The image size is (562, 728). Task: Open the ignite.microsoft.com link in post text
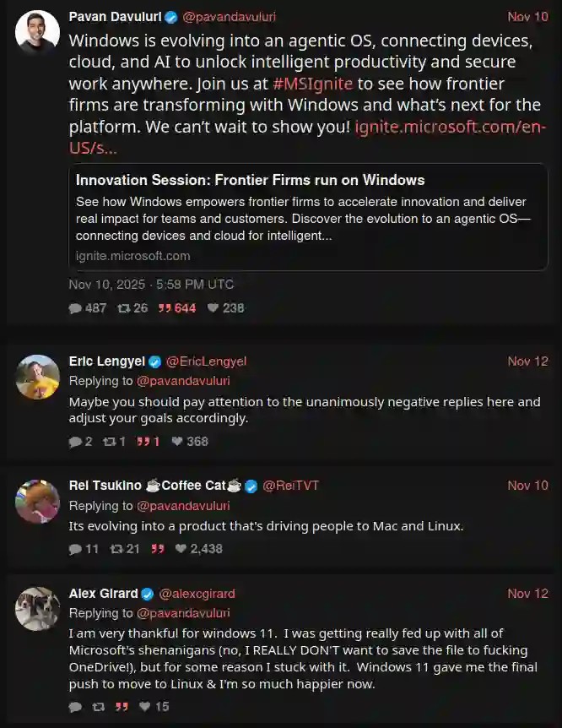(x=450, y=128)
